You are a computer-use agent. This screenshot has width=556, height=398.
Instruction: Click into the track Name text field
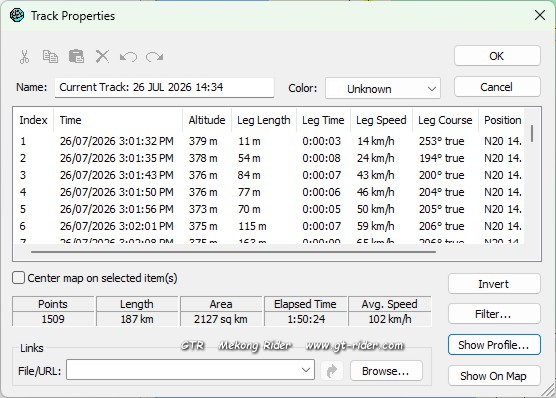click(x=164, y=88)
